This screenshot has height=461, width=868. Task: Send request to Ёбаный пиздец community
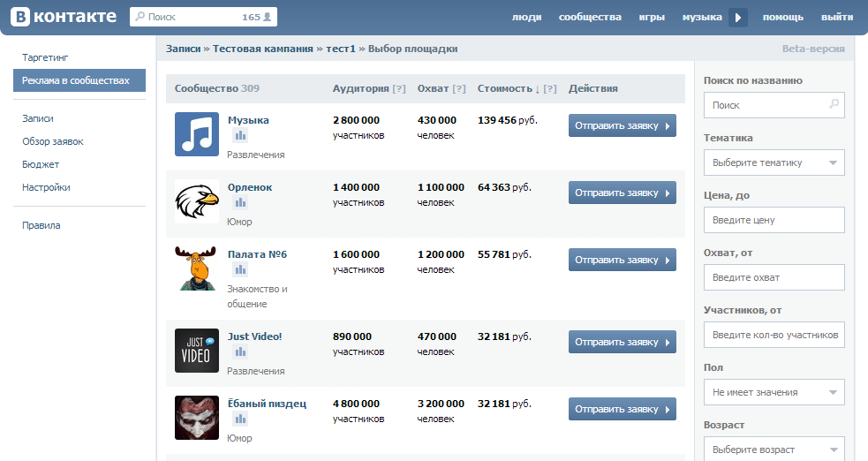tap(623, 409)
